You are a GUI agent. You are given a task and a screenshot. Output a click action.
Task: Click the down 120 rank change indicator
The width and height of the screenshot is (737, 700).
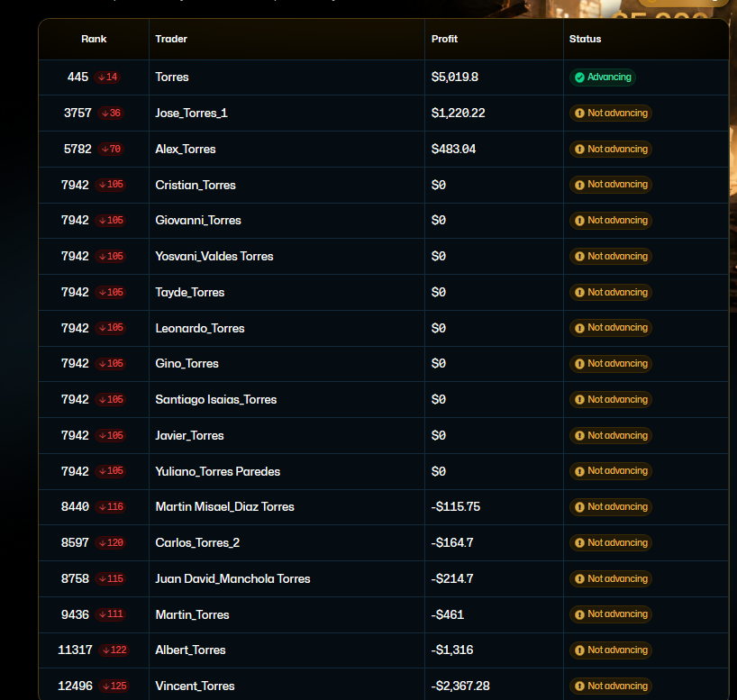pos(111,542)
